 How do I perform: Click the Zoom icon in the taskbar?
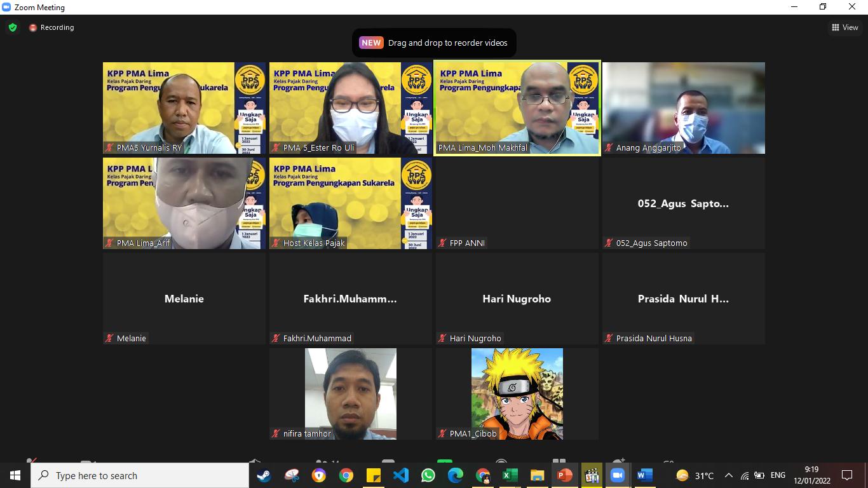pyautogui.click(x=617, y=475)
